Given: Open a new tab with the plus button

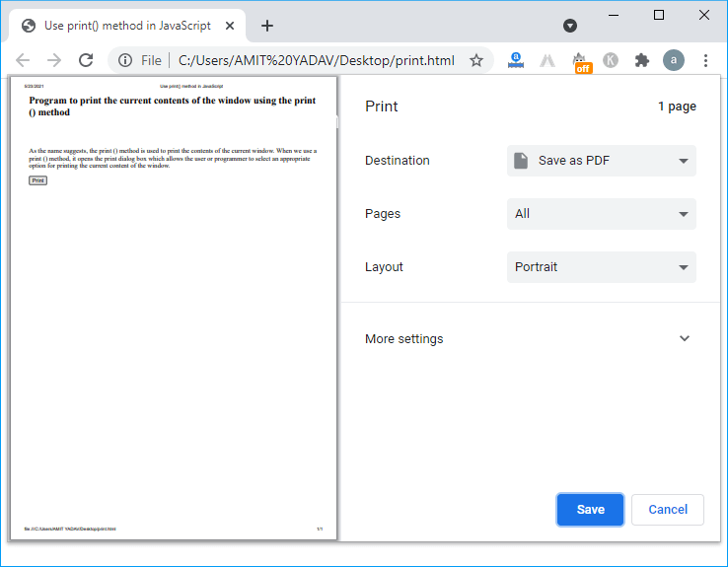Looking at the screenshot, I should [x=267, y=26].
